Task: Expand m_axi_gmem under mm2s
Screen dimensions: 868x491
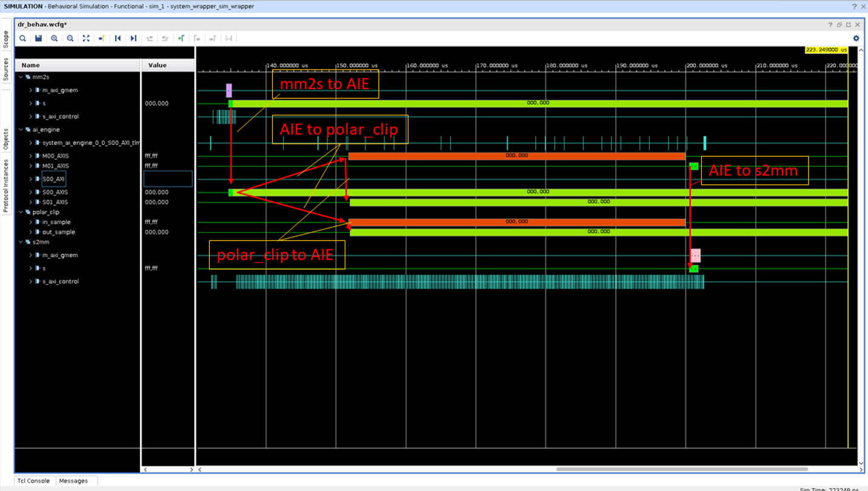Action: click(x=30, y=90)
